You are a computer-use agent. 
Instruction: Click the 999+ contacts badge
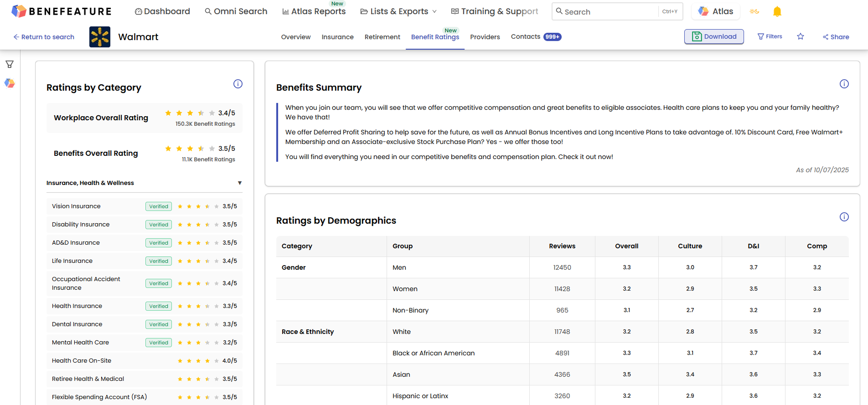tap(553, 37)
